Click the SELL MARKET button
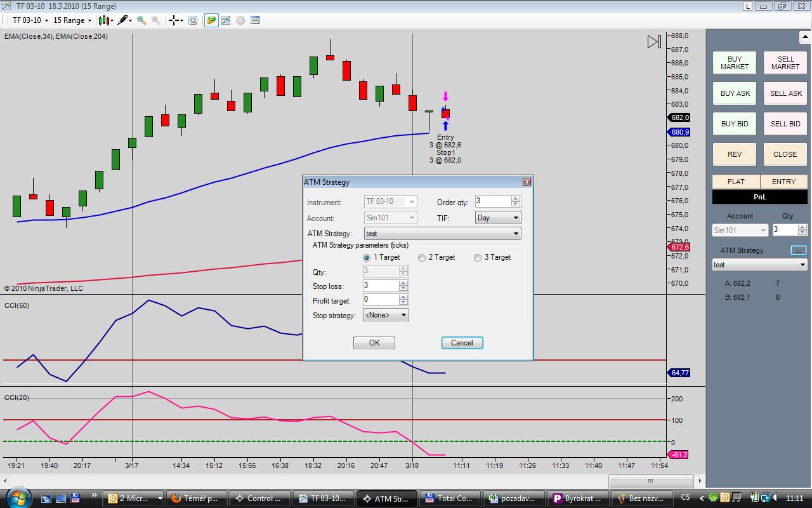The image size is (812, 508). 785,63
